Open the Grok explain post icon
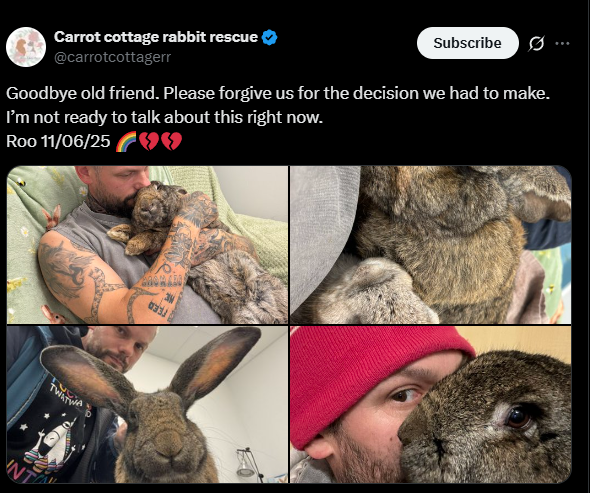The image size is (590, 493). tap(536, 43)
